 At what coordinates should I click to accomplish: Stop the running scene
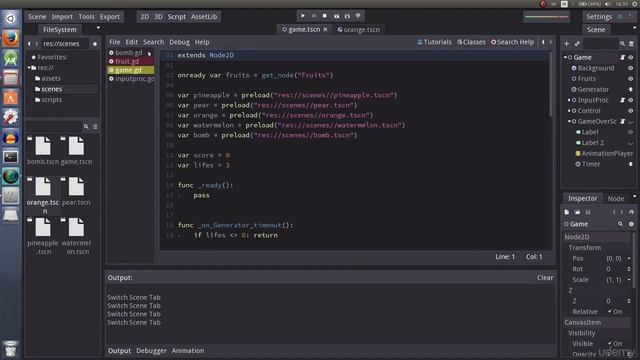(325, 16)
